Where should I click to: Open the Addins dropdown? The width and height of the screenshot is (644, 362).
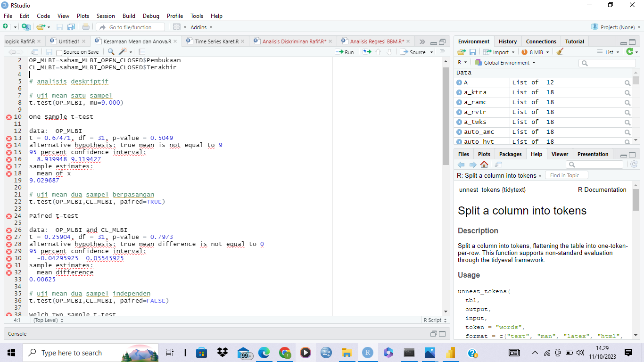201,27
